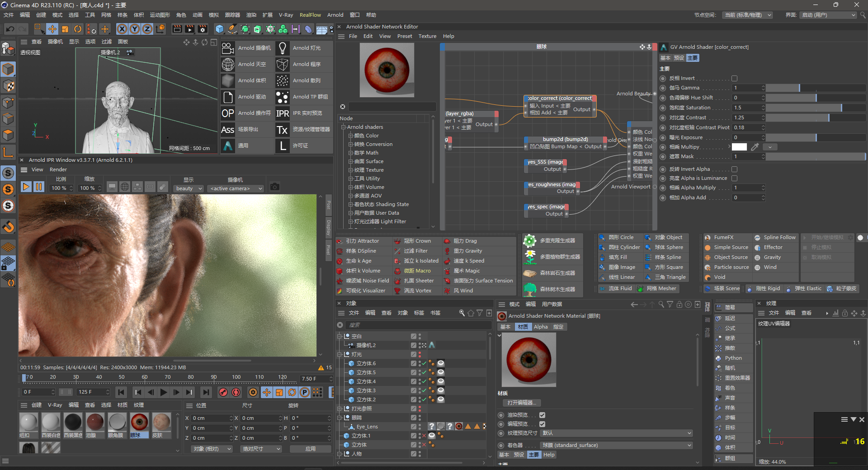Image resolution: width=868 pixels, height=470 pixels.
Task: Expand the 颜色 Color shader category
Action: 350,136
